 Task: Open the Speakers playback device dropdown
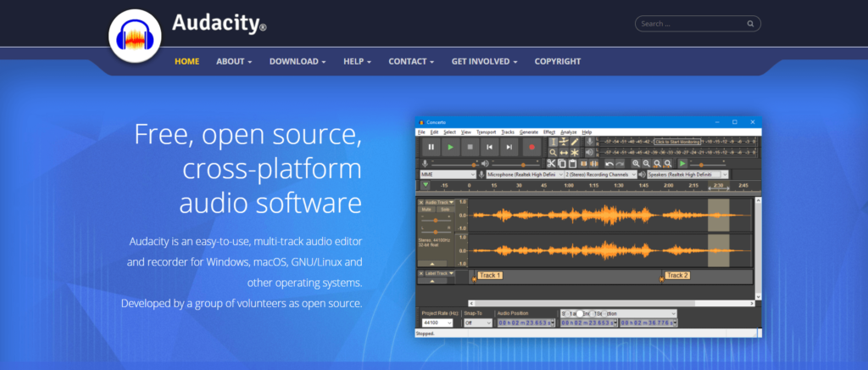(x=688, y=175)
